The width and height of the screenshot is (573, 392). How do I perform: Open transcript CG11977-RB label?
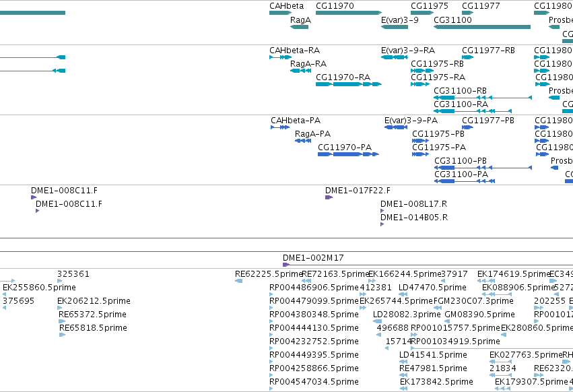[x=488, y=51]
